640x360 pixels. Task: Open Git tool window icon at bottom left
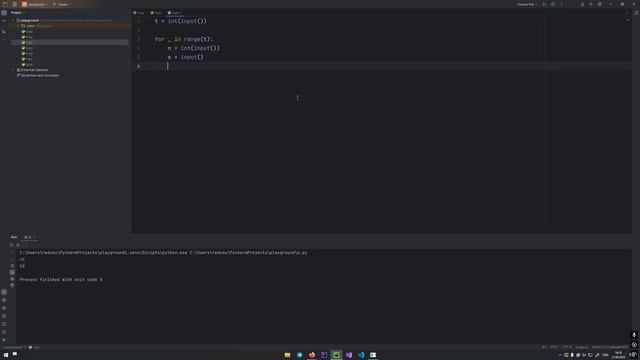4,340
